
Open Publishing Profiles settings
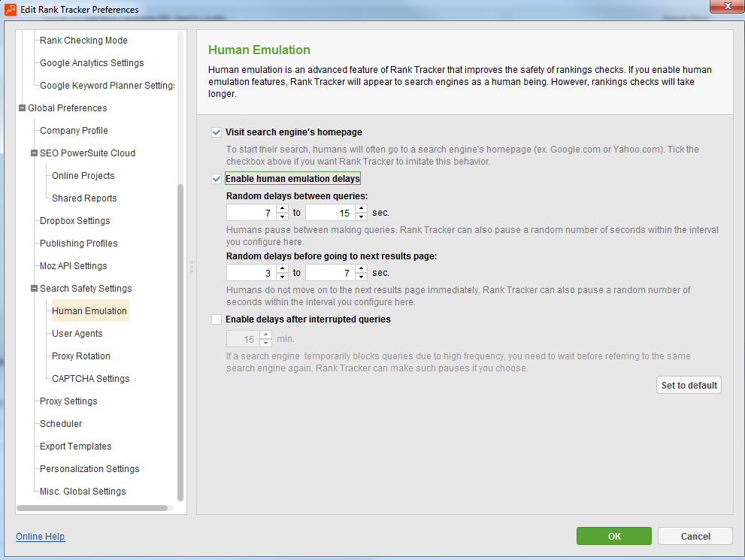(x=78, y=244)
